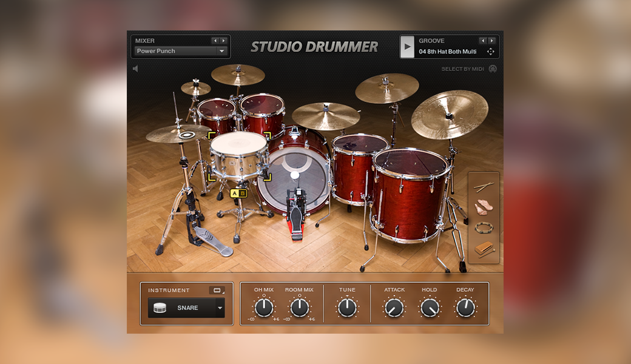Click the ATTACK knob

(x=394, y=308)
